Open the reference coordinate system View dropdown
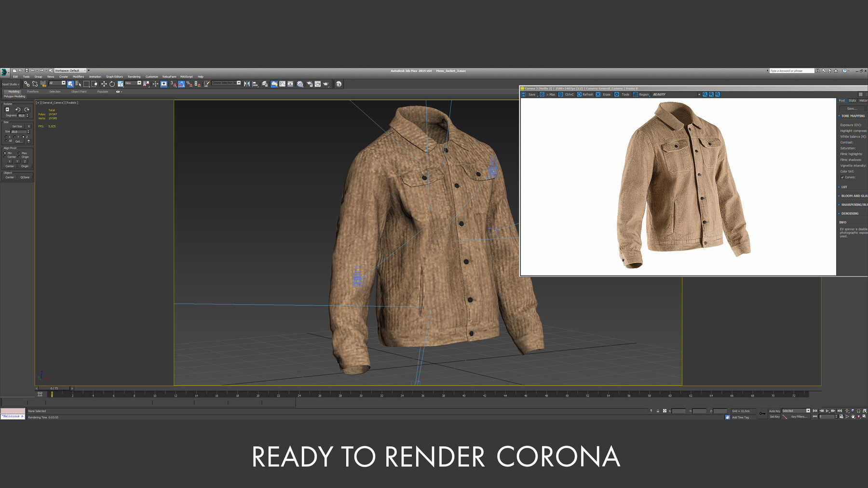 [133, 83]
